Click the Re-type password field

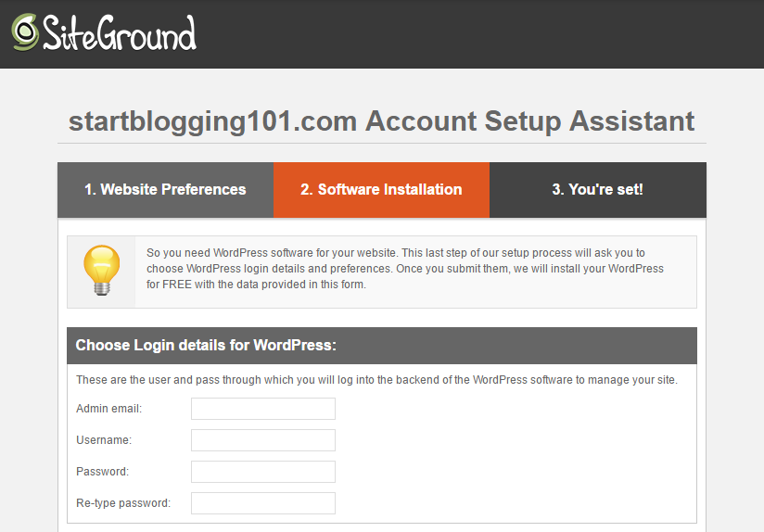(263, 503)
